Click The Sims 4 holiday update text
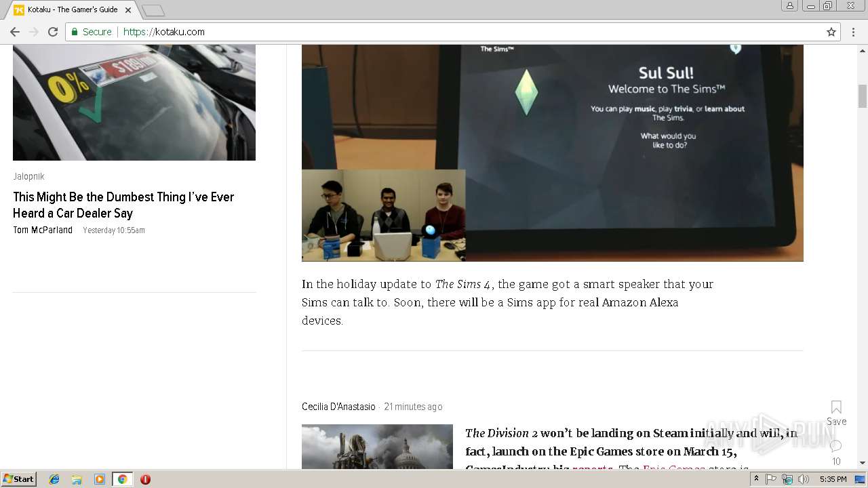The height and width of the screenshot is (488, 868). pyautogui.click(x=507, y=302)
